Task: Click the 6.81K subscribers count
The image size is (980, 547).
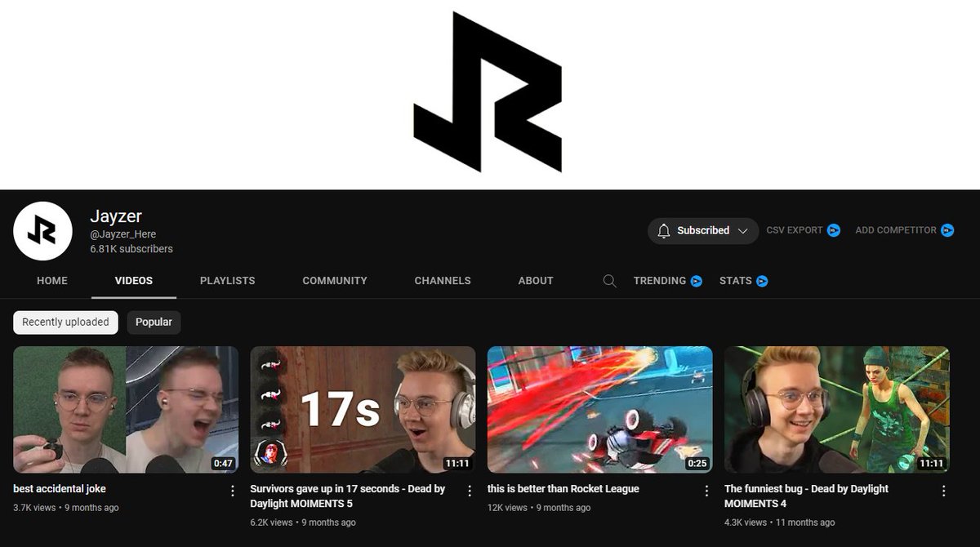Action: [131, 249]
